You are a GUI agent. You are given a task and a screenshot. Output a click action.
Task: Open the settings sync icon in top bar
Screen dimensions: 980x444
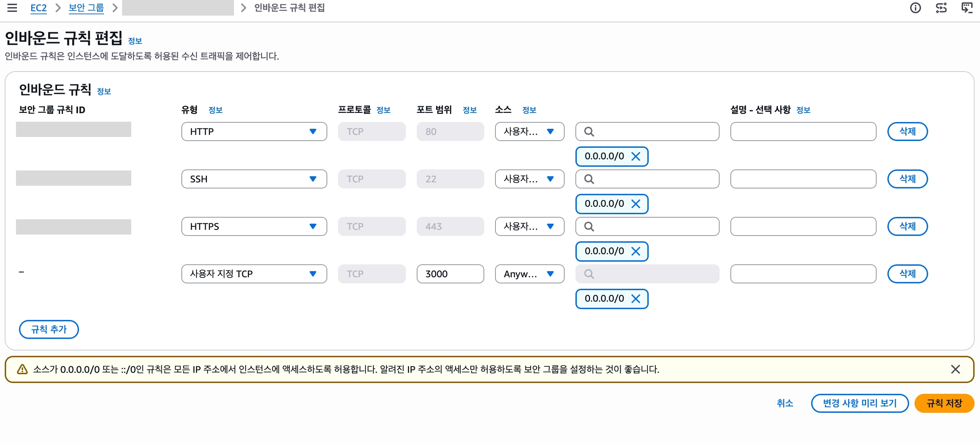pyautogui.click(x=941, y=7)
